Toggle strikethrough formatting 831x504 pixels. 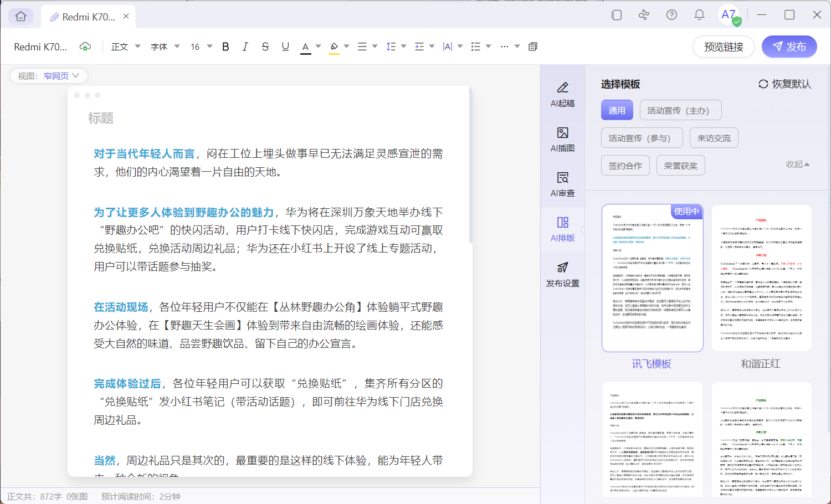coord(265,47)
